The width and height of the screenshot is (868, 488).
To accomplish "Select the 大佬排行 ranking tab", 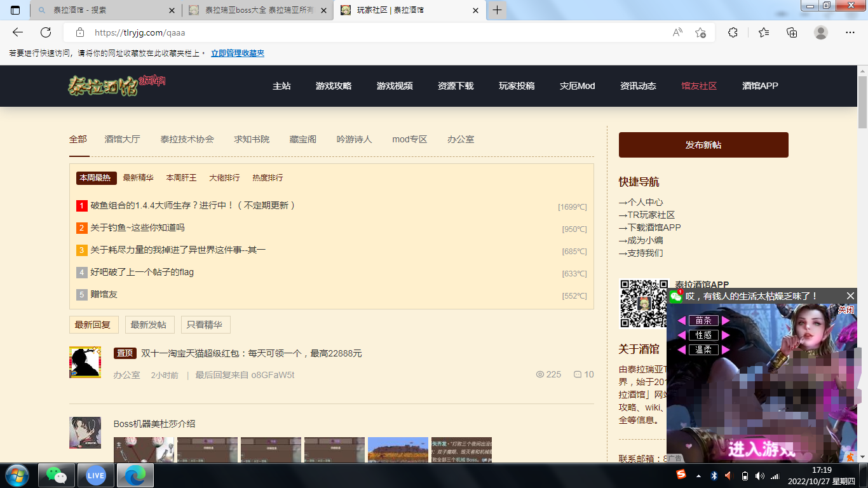I will point(224,178).
